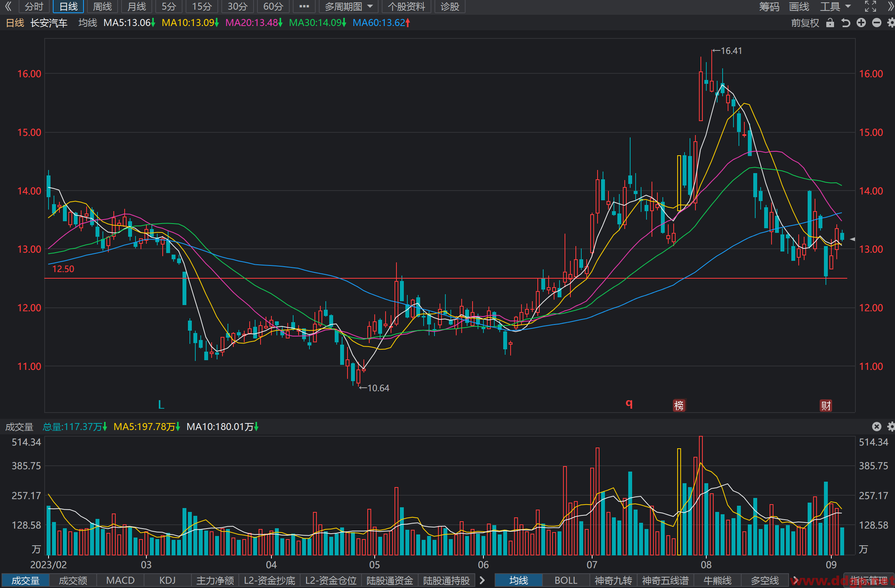Switch sub-chart to 主力净额

(x=215, y=581)
